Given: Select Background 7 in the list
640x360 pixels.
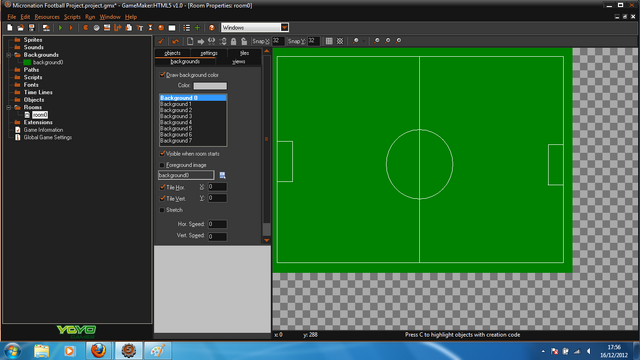Looking at the screenshot, I should 193,141.
